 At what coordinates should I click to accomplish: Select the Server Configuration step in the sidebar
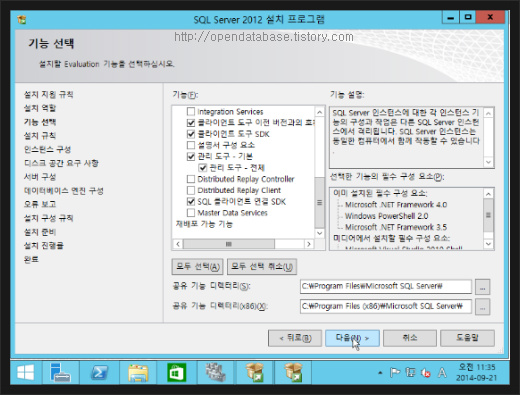[40, 177]
